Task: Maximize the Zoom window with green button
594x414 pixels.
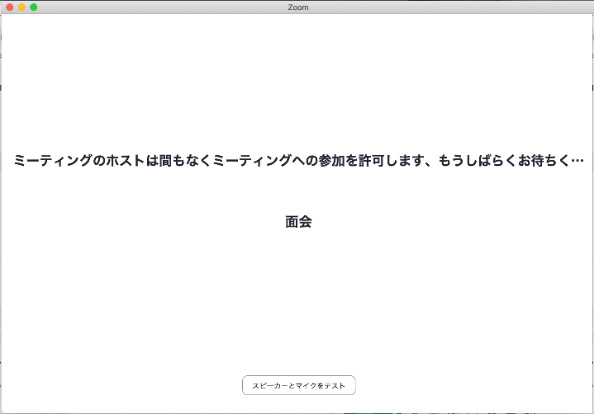Action: tap(34, 7)
